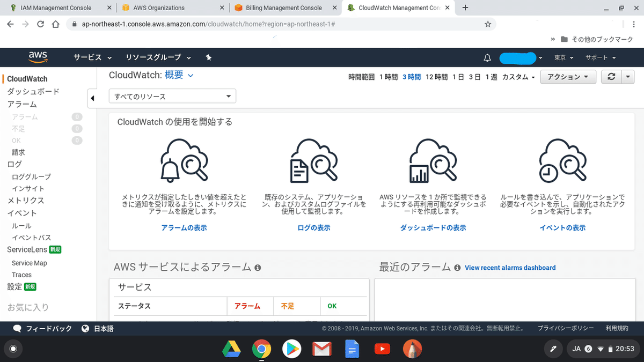
Task: Open ルール under イベント
Action: (21, 226)
